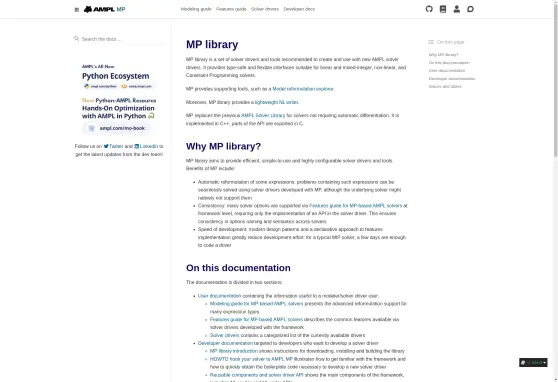558x382 pixels.
Task: Open 'Features guide for MP-based AMPL solvers' sub-bullet link
Action: [x=256, y=319]
